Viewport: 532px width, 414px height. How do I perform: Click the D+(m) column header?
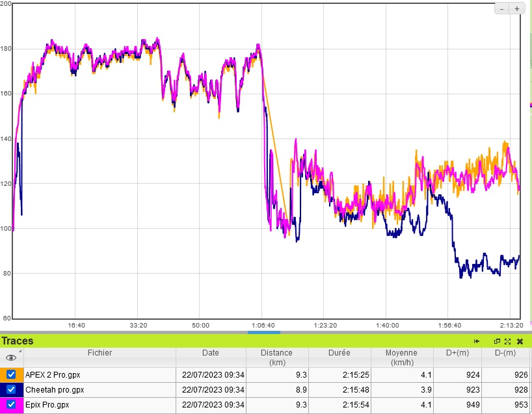[457, 353]
